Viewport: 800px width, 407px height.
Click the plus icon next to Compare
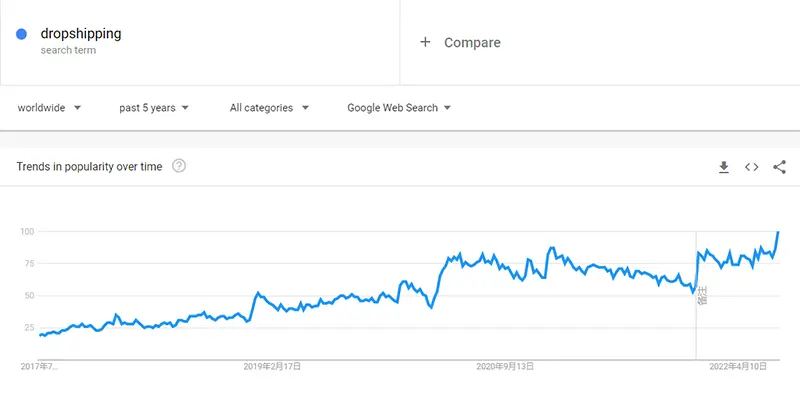(425, 42)
